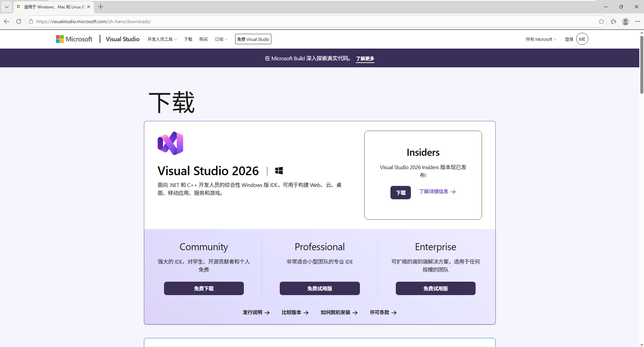Go back to previous page

(7, 21)
